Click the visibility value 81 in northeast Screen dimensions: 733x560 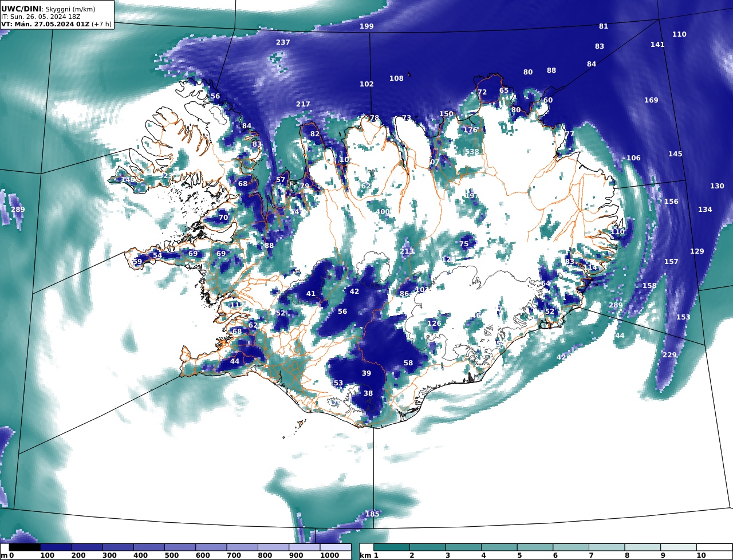coord(604,26)
